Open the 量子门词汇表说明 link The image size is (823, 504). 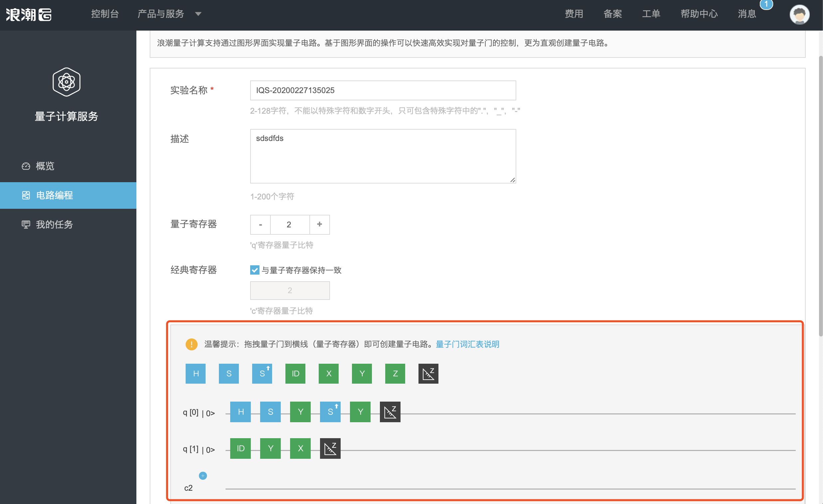pos(467,344)
